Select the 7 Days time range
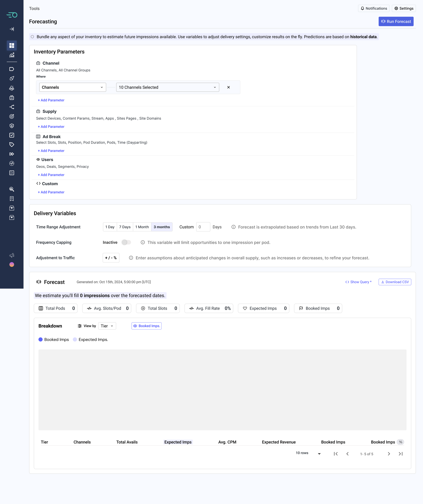423x504 pixels. click(x=125, y=227)
